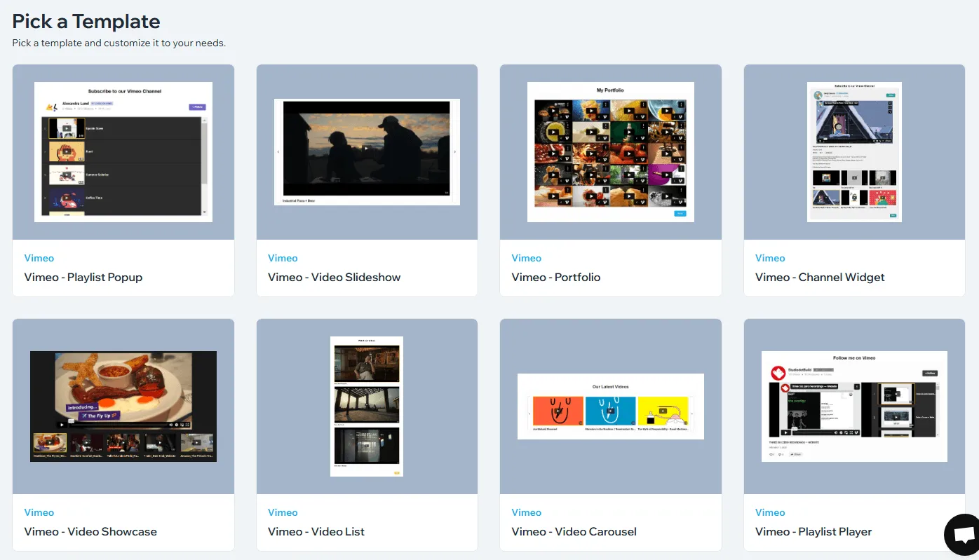Screen dimensions: 979x560
Task: Click the 'Pick a template and customize' subtitle
Action: [x=119, y=43]
